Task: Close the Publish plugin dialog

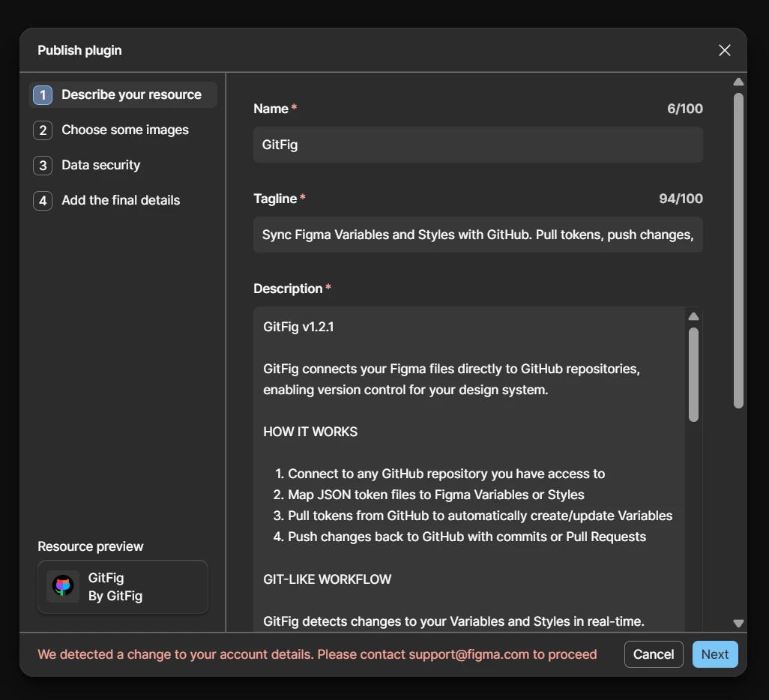Action: (724, 50)
